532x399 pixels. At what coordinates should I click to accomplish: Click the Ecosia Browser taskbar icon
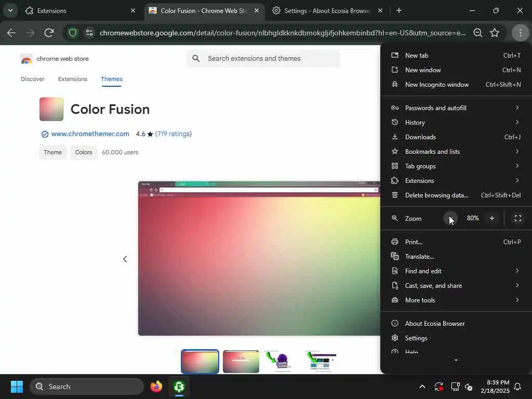point(179,387)
